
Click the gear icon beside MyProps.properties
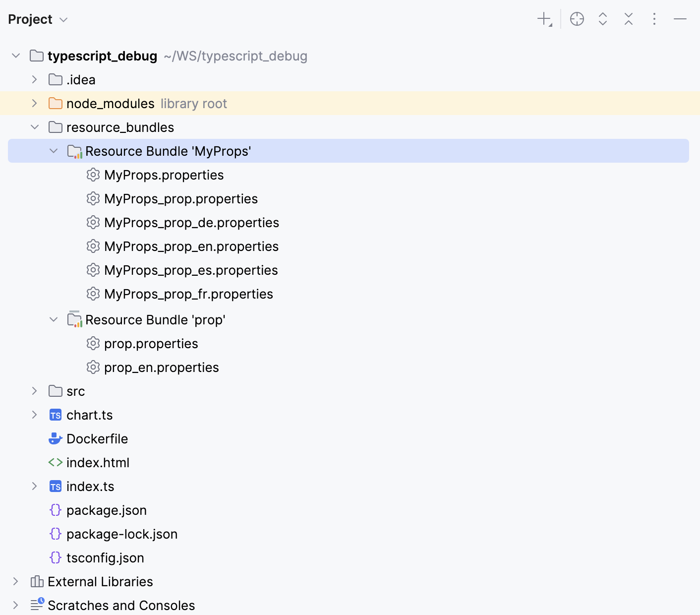(x=93, y=175)
